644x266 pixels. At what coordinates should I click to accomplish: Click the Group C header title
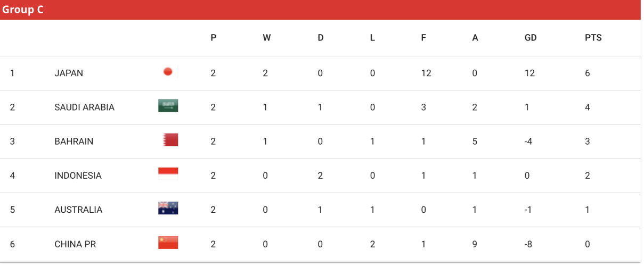coord(23,10)
